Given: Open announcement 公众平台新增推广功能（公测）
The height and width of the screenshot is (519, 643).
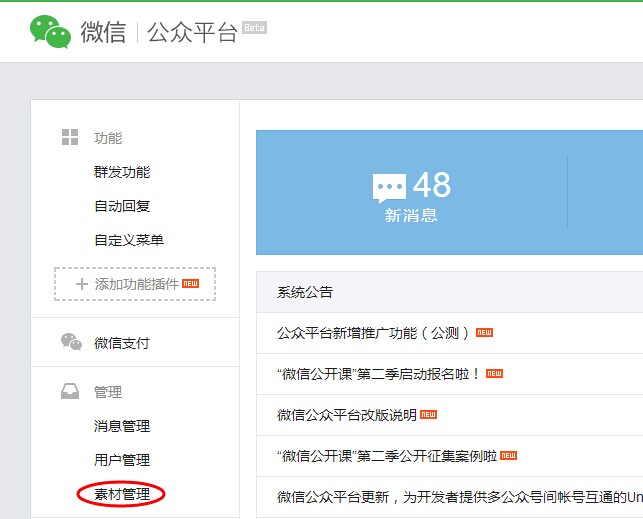Looking at the screenshot, I should tap(373, 333).
